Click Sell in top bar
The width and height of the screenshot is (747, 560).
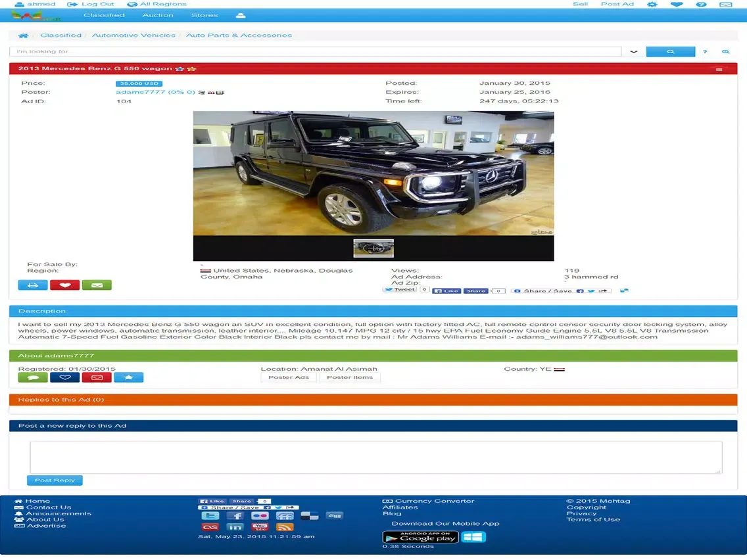pos(580,4)
